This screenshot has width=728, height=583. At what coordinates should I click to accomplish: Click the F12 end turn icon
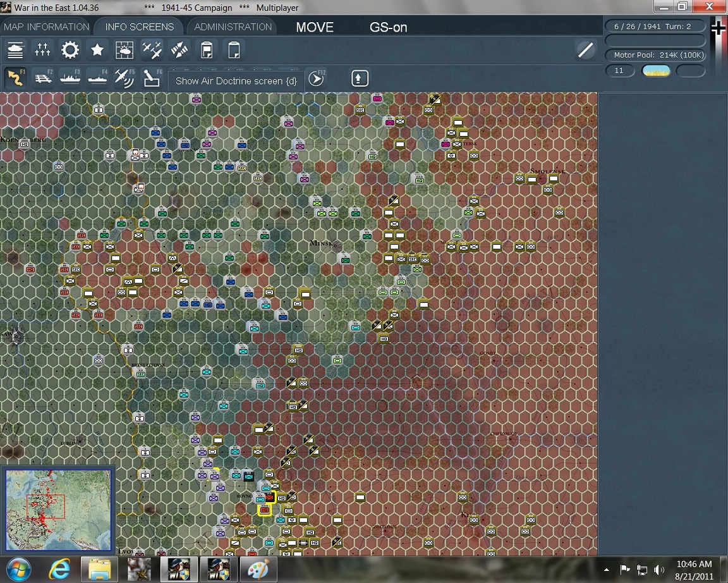316,78
